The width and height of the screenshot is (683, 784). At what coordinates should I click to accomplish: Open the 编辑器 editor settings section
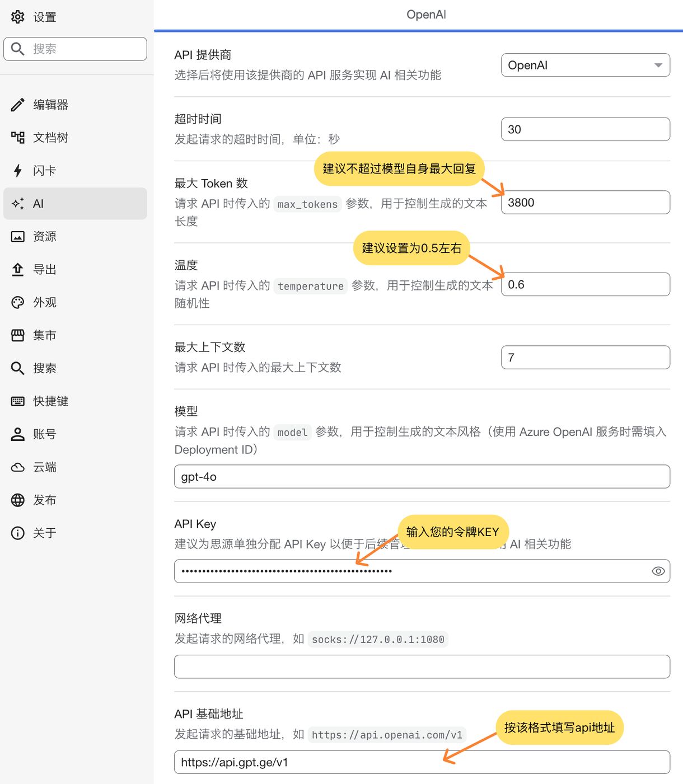click(75, 105)
